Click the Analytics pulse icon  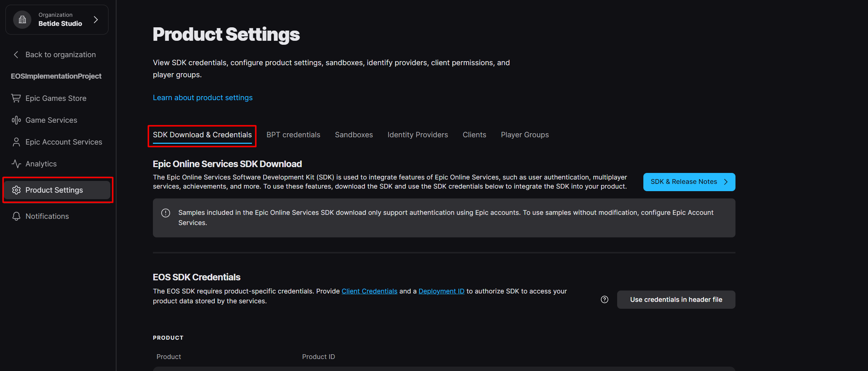pyautogui.click(x=16, y=164)
